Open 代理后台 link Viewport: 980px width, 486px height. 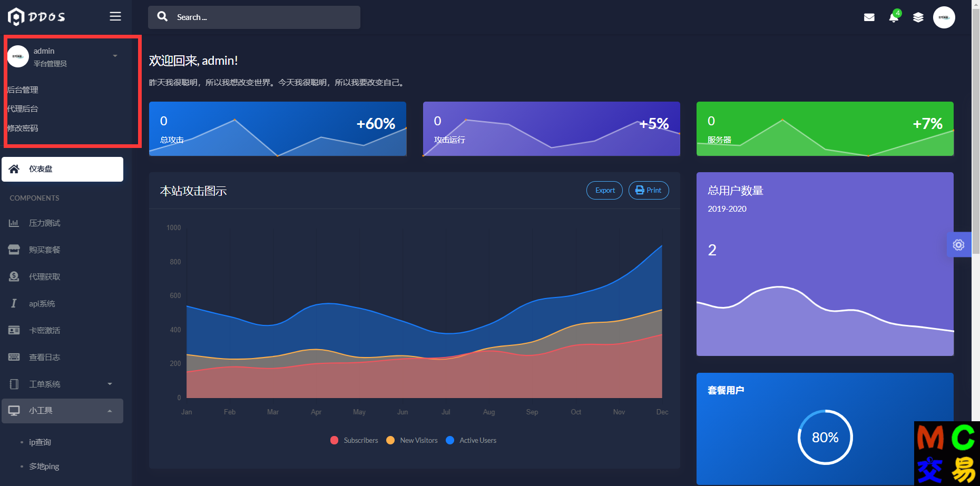pos(23,109)
